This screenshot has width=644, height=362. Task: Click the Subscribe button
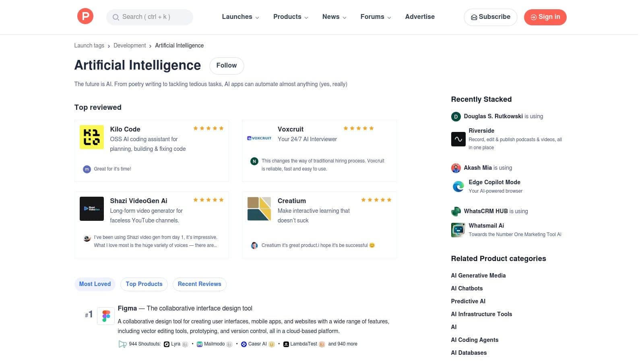click(490, 17)
